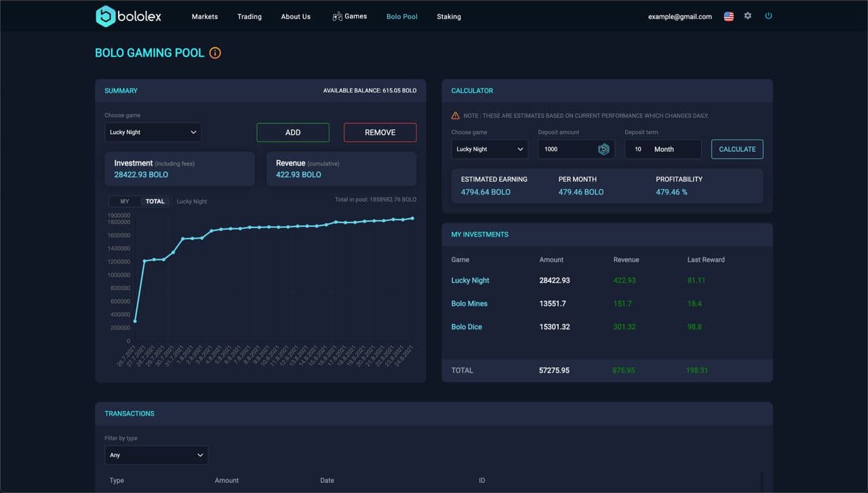This screenshot has height=493, width=868.
Task: Open the Trading menu
Action: coord(250,16)
